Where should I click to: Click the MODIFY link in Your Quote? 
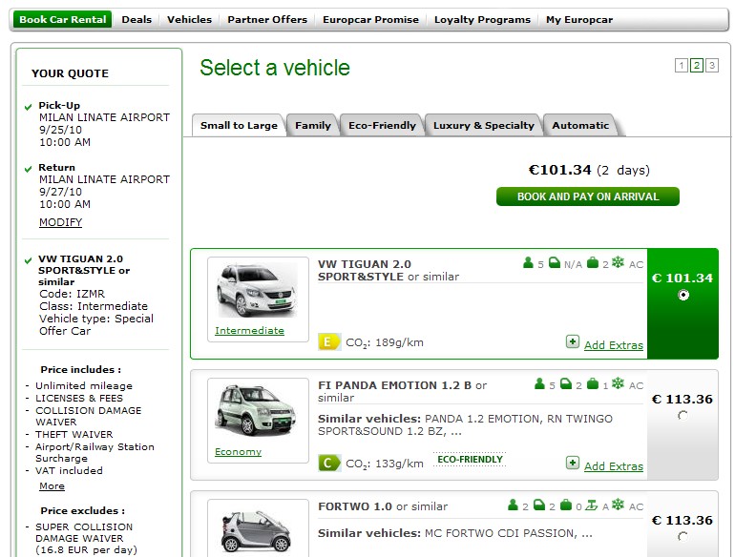coord(60,222)
